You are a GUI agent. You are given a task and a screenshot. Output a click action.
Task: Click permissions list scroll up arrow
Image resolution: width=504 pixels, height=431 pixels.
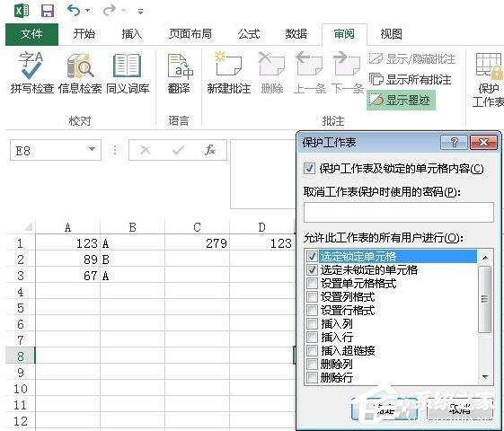pos(485,257)
